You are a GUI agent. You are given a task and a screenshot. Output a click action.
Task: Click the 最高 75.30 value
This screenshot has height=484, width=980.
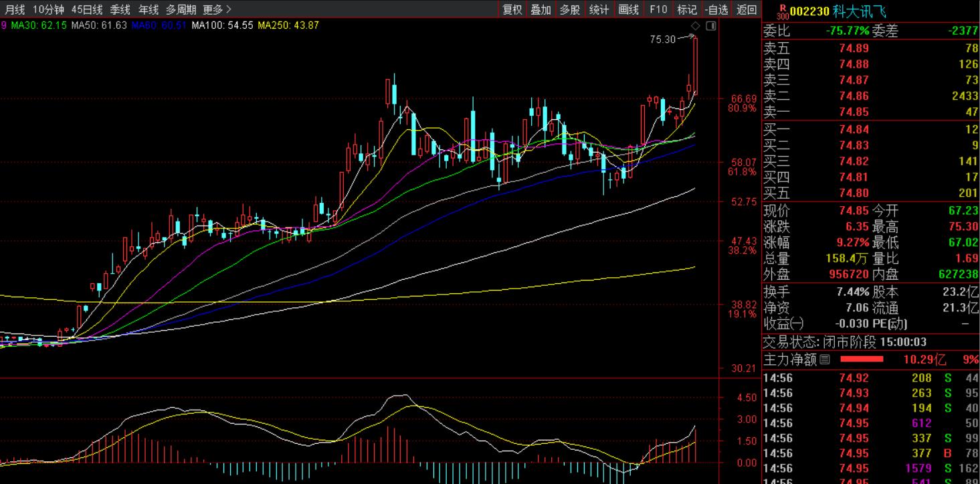964,227
